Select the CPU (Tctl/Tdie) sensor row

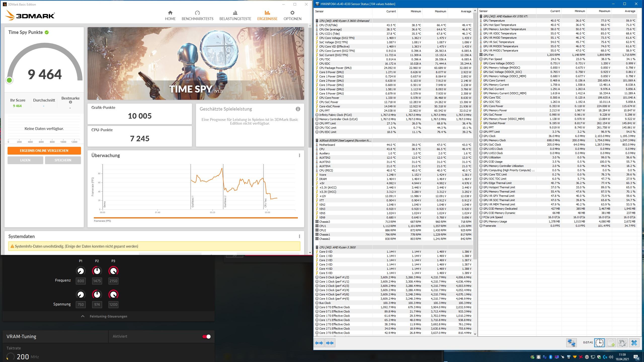(x=394, y=25)
